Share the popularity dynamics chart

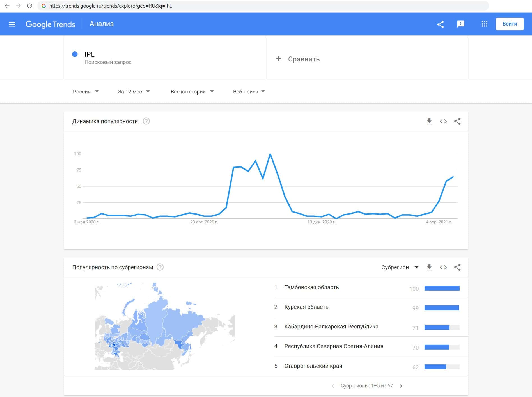point(457,121)
